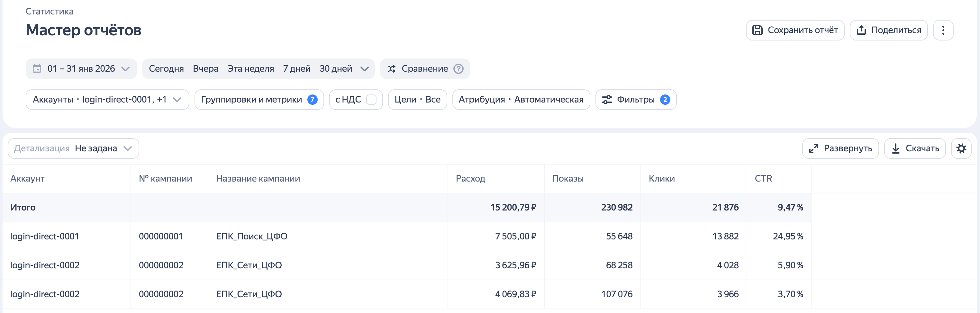Image resolution: width=980 pixels, height=313 pixels.
Task: Click the expand arrows icon for Развернуть
Action: click(814, 148)
